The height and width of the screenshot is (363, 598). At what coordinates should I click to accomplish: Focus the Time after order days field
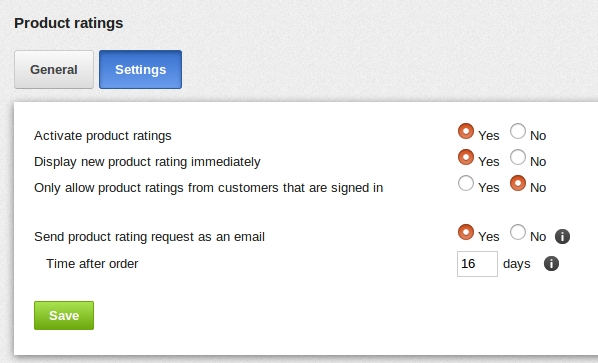(x=477, y=264)
